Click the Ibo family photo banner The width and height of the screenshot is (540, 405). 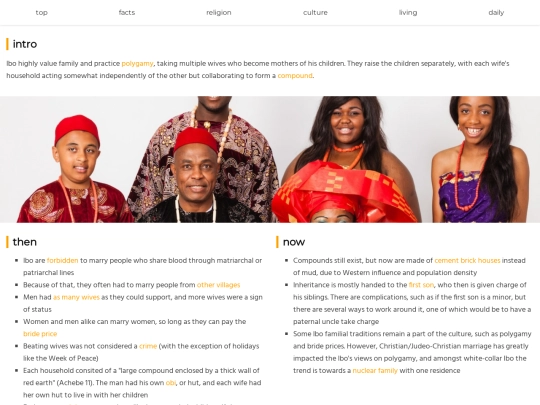(x=270, y=159)
